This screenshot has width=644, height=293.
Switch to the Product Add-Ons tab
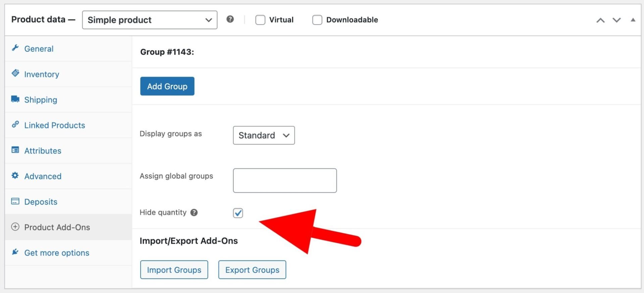pyautogui.click(x=57, y=227)
